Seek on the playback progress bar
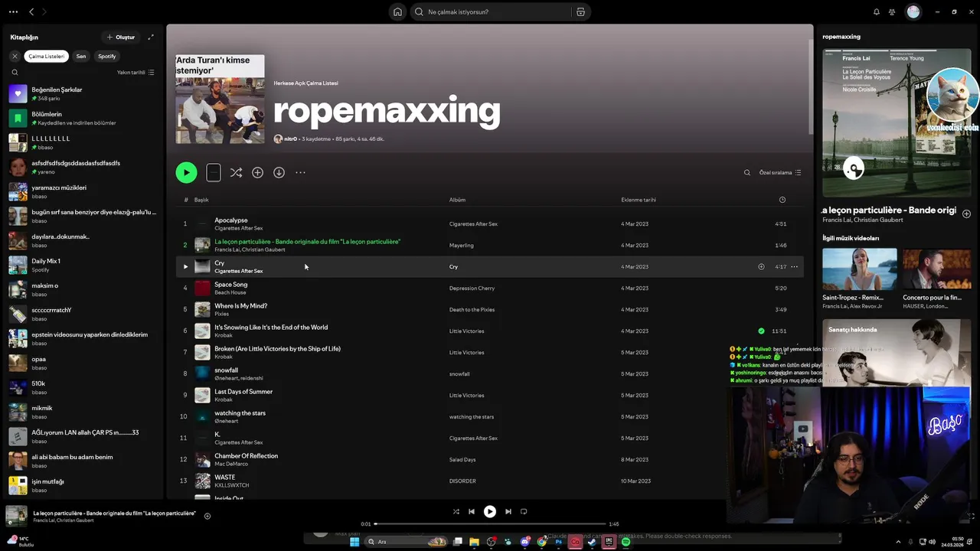980x551 pixels. 490,523
